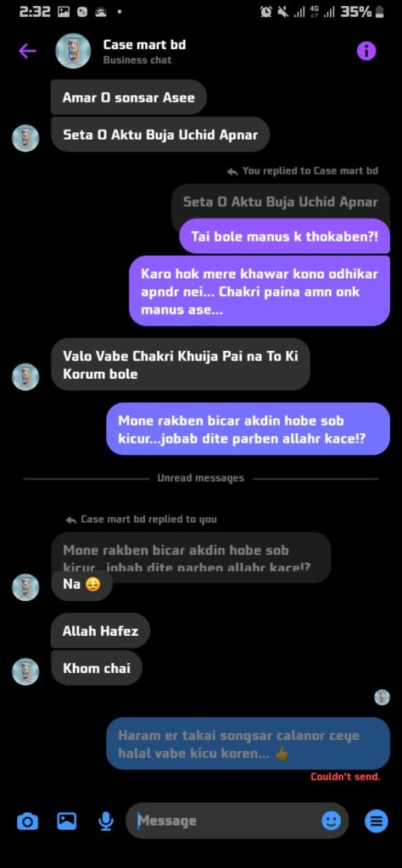Tap the "Couldn't send." error text
Screen dimensions: 402x868
coord(345,776)
